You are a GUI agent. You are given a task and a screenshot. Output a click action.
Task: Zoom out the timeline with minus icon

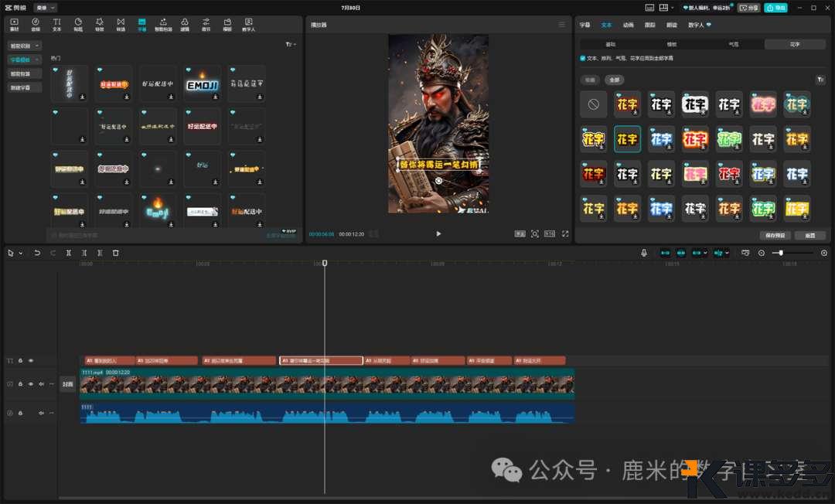tap(762, 253)
